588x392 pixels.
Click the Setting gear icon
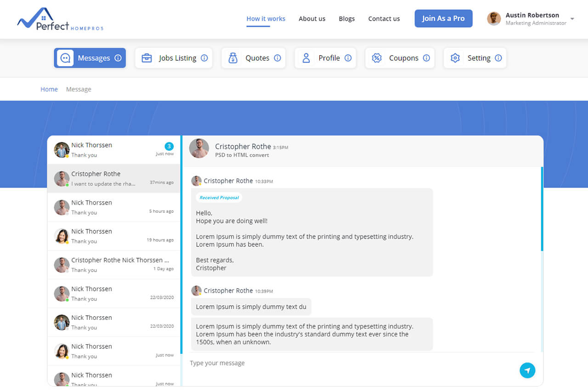tap(455, 58)
